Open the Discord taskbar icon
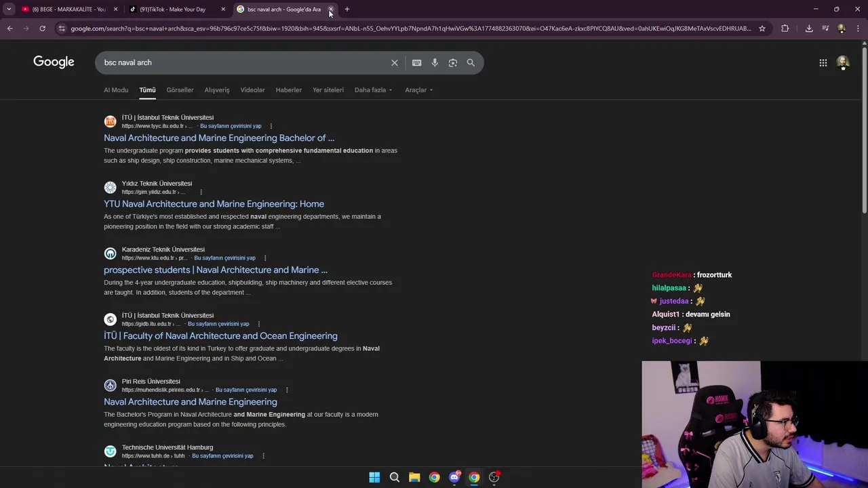This screenshot has width=868, height=488. [x=454, y=477]
